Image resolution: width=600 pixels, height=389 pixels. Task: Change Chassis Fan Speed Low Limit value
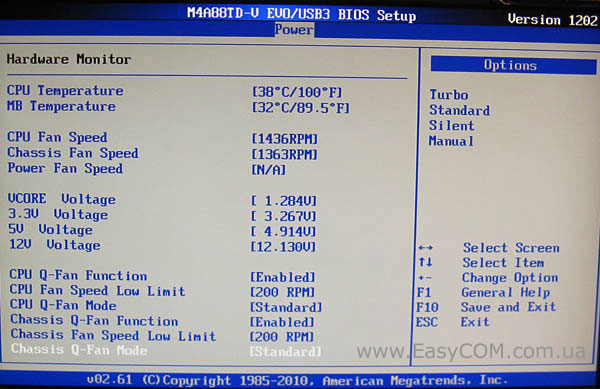[x=282, y=337]
